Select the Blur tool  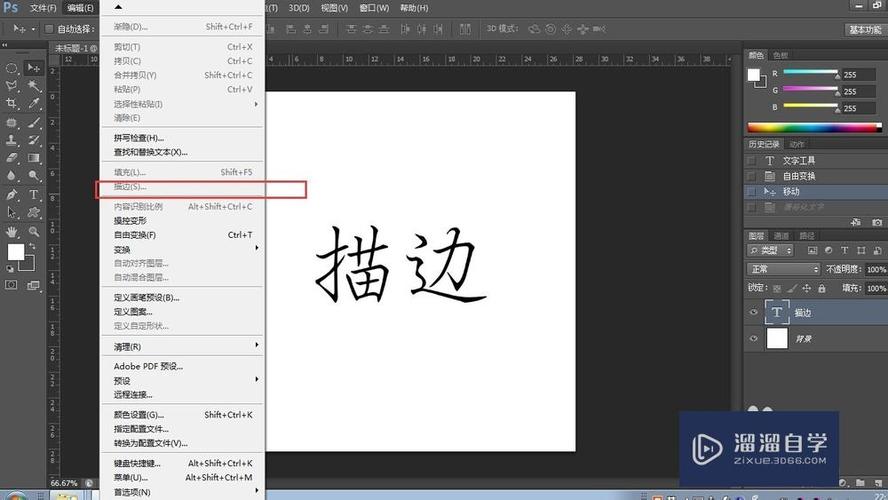click(11, 176)
